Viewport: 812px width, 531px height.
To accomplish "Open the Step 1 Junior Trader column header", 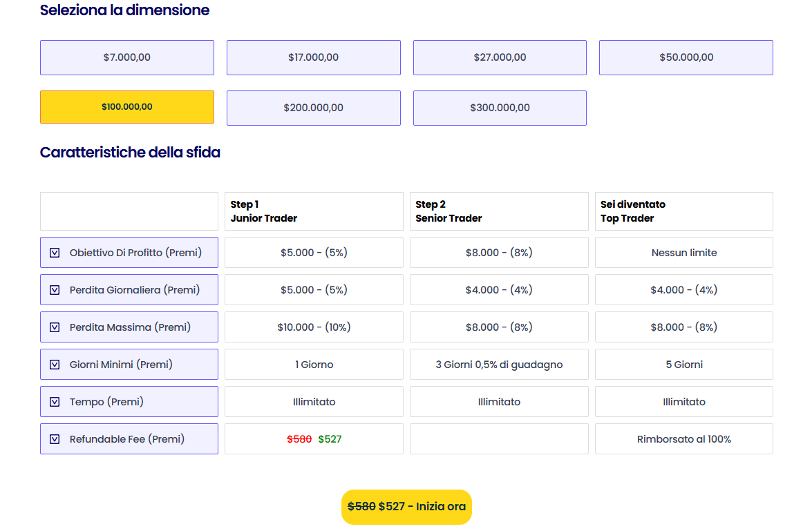I will (314, 211).
